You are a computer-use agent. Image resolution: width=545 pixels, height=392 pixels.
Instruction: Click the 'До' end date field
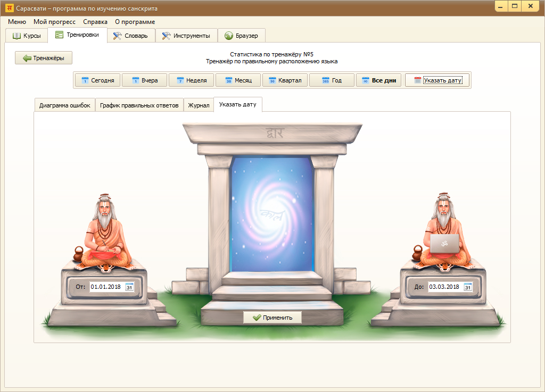(444, 287)
